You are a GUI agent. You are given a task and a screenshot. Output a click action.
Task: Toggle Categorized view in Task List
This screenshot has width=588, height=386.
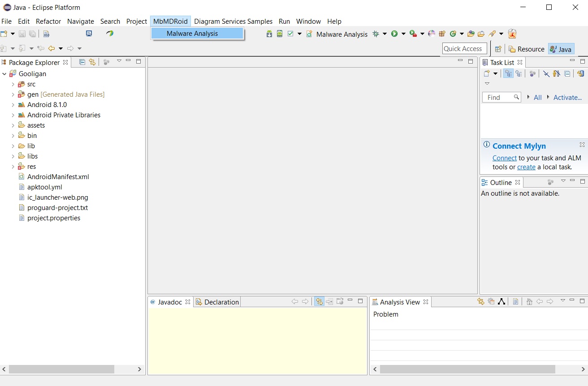(x=508, y=74)
